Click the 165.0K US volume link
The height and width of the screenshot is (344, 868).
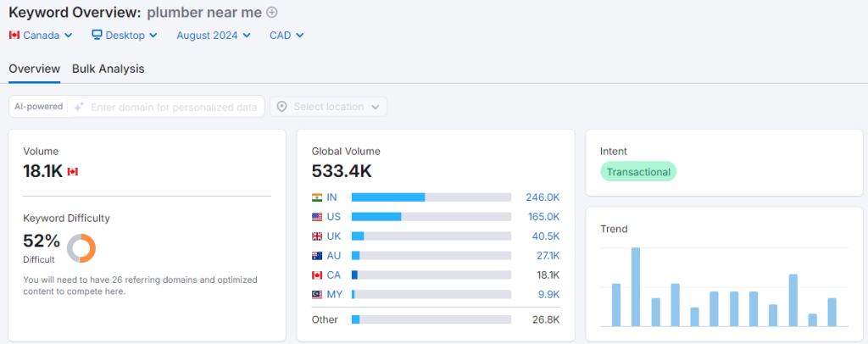click(x=542, y=216)
